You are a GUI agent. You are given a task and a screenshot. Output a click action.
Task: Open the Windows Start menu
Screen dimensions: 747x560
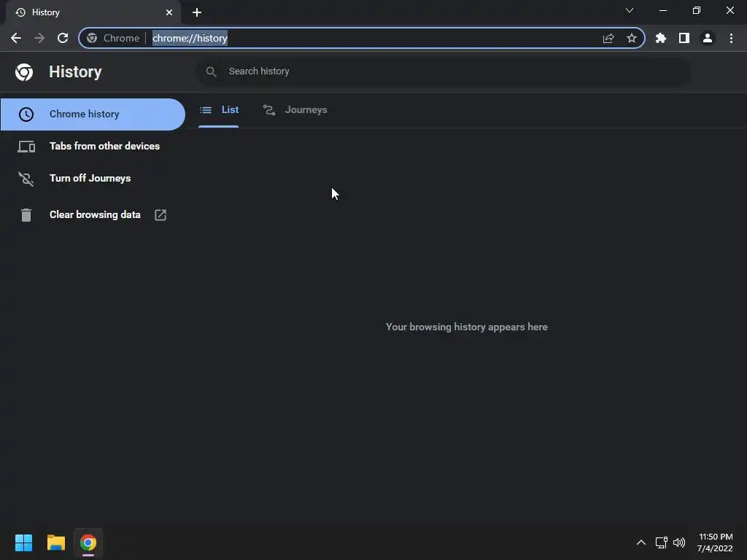(x=23, y=542)
